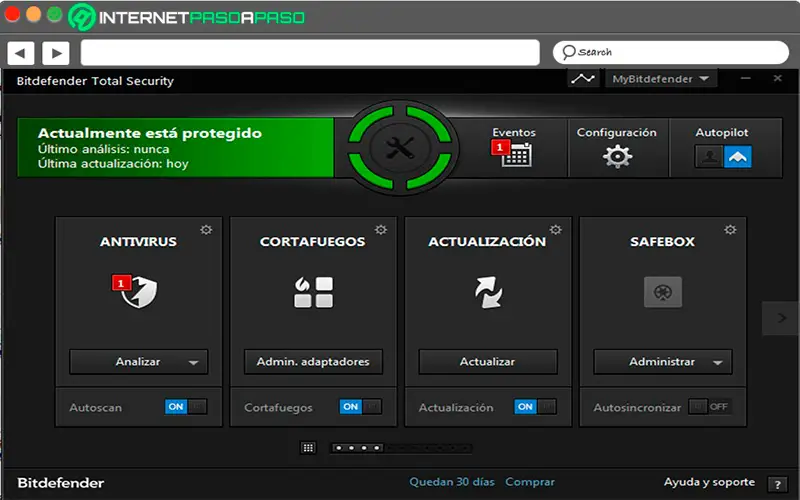Click the Último análisis: nunca text
800x500 pixels.
103,149
